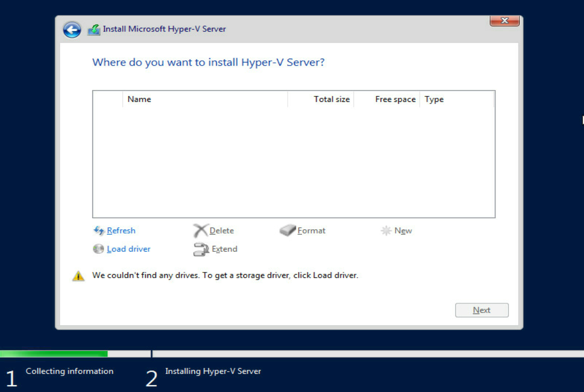Click the 'Collecting information' step label
The image size is (584, 392).
tap(69, 371)
